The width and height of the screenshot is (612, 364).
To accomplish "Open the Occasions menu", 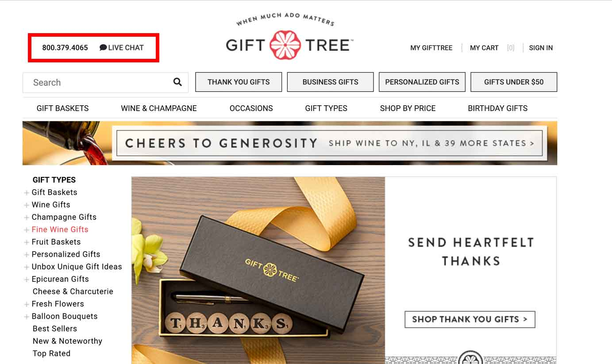I will click(251, 108).
